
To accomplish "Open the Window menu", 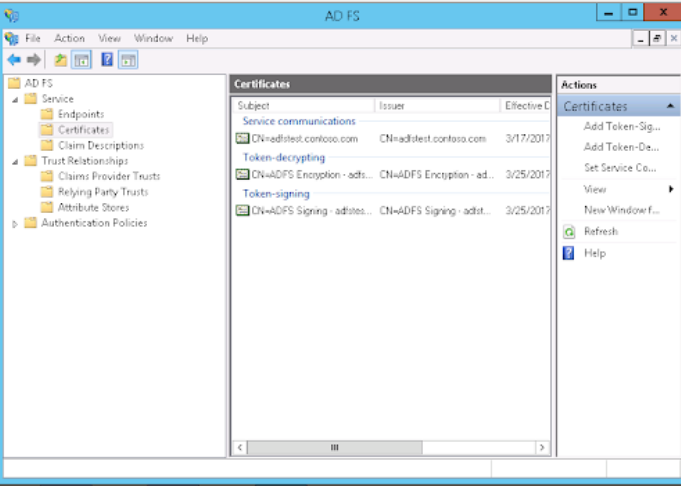I will tap(153, 39).
